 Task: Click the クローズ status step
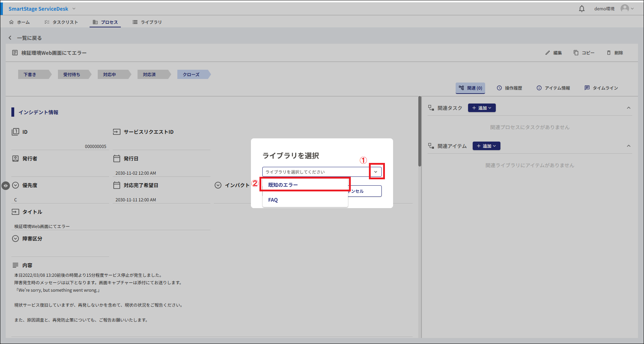[x=192, y=75]
